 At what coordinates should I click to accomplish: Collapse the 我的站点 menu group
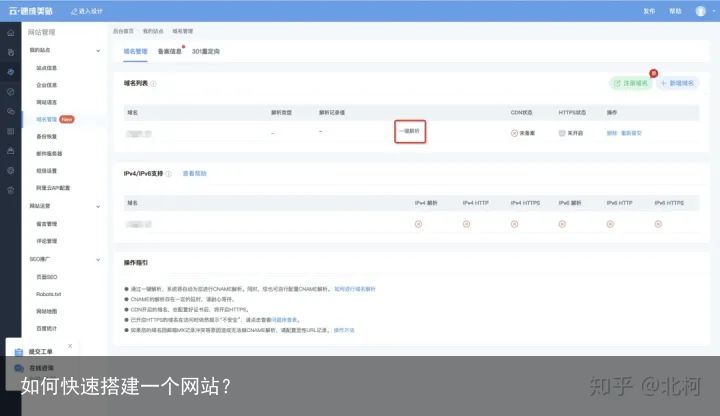98,51
